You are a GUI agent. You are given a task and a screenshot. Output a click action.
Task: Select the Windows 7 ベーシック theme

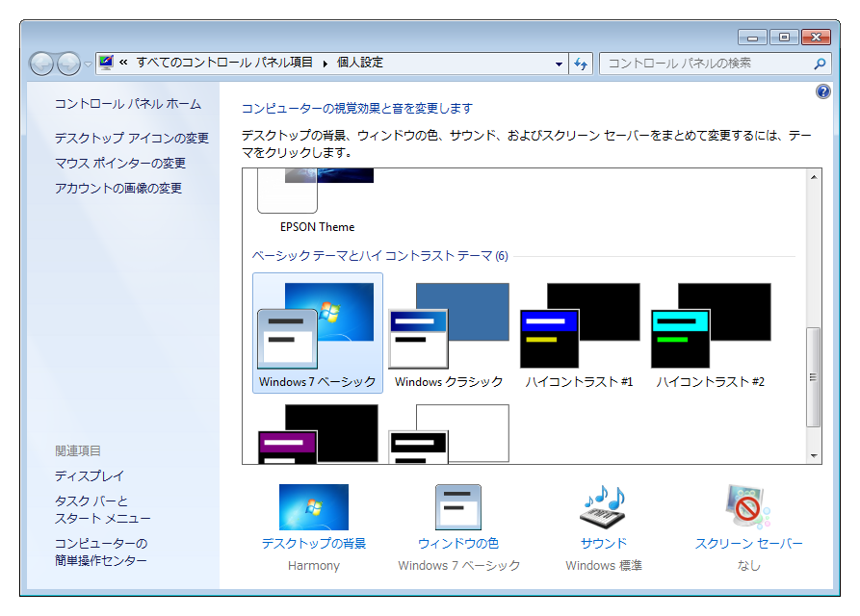tap(318, 333)
